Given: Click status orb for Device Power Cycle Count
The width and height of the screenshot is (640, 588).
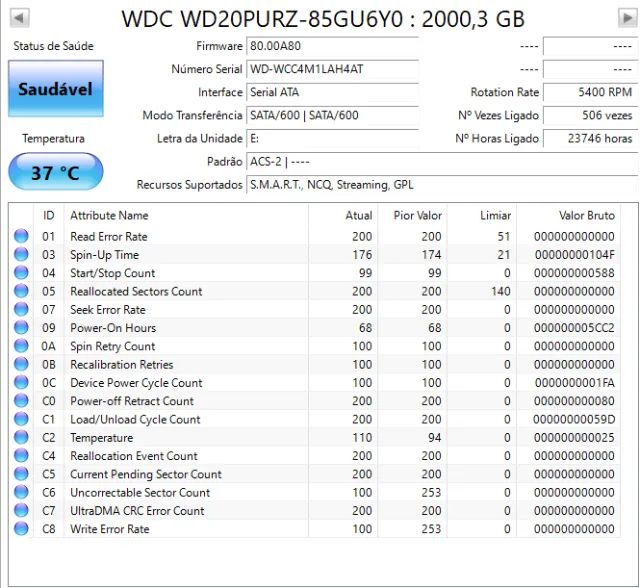Looking at the screenshot, I should (x=21, y=382).
